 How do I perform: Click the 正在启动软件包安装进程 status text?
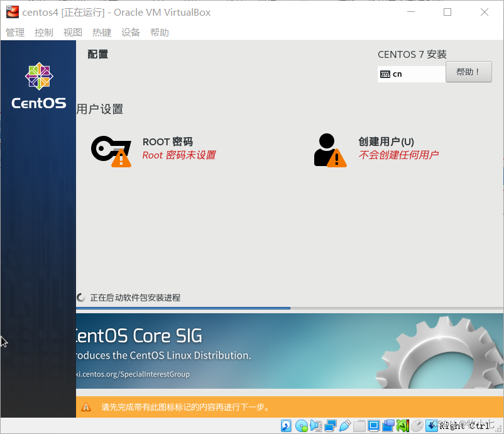pyautogui.click(x=135, y=298)
